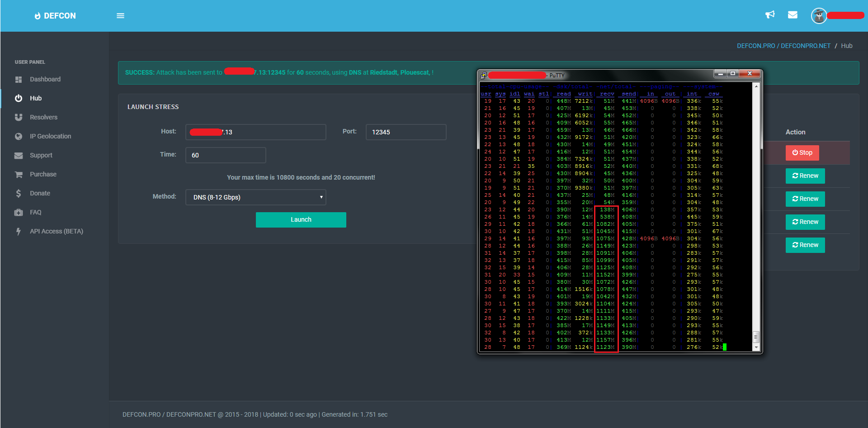Click the IP Geolocation globe icon
Image resolution: width=868 pixels, height=428 pixels.
coord(19,136)
